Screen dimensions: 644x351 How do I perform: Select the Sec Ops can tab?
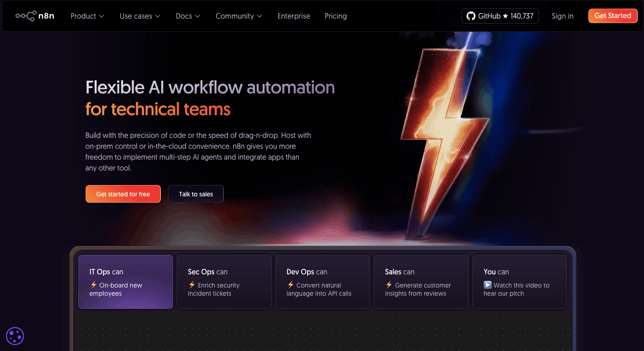click(224, 282)
